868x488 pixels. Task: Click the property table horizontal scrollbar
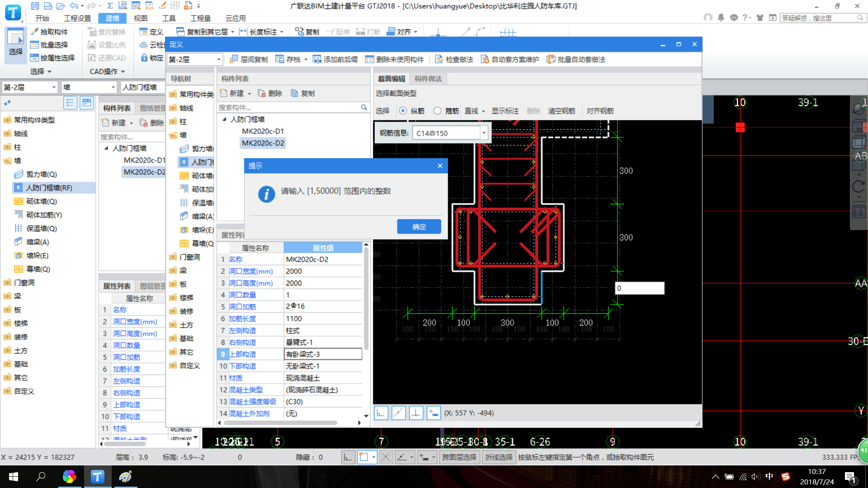[x=281, y=423]
